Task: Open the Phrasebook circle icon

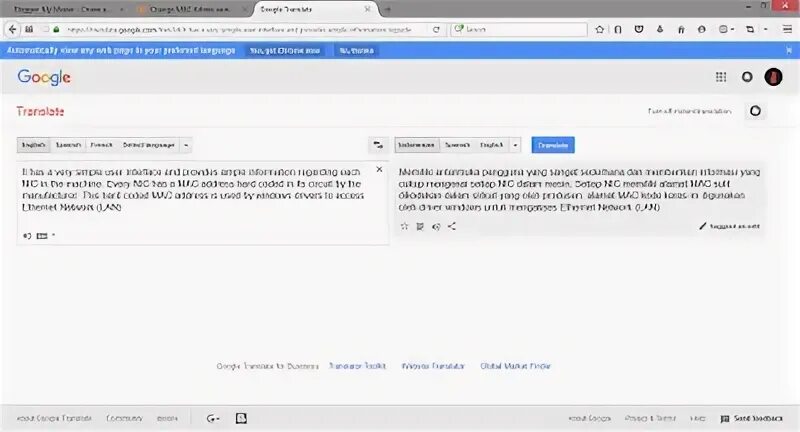Action: click(755, 111)
